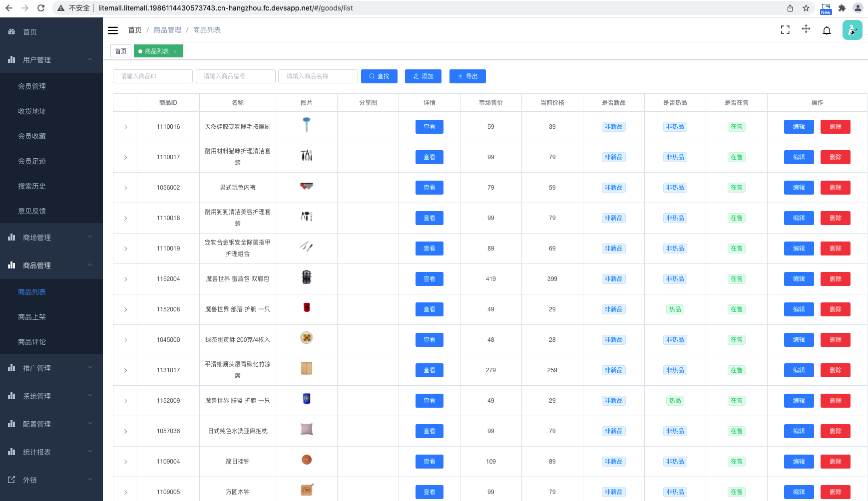Expand row details for product 1110016

[125, 126]
